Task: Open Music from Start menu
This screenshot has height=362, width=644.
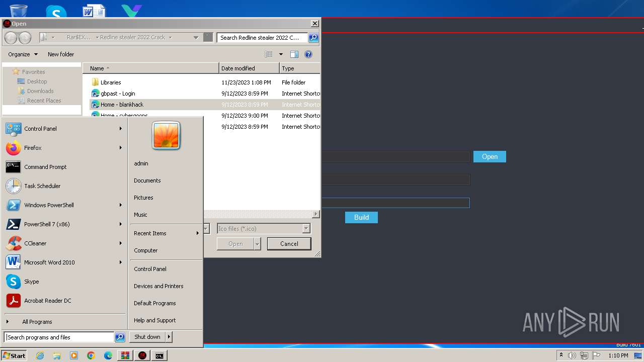Action: point(140,215)
